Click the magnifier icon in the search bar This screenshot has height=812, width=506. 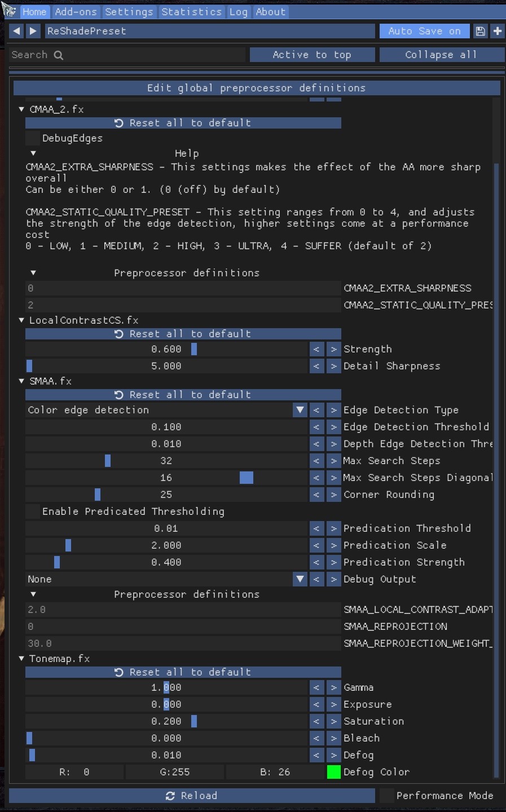[x=59, y=55]
